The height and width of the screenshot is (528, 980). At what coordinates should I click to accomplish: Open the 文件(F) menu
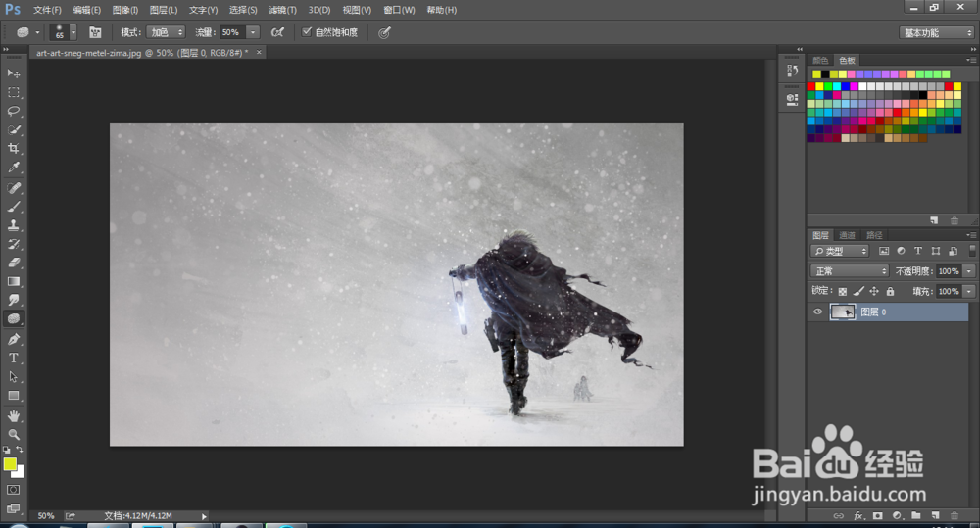47,10
